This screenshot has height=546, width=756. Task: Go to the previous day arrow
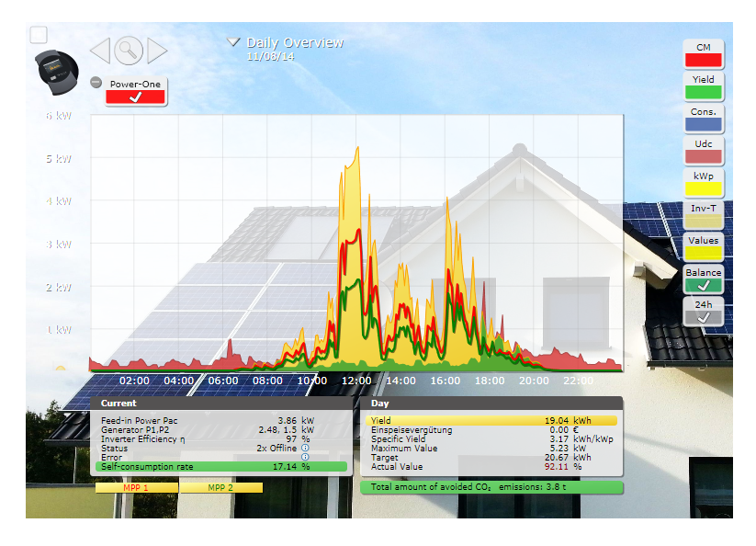[101, 51]
